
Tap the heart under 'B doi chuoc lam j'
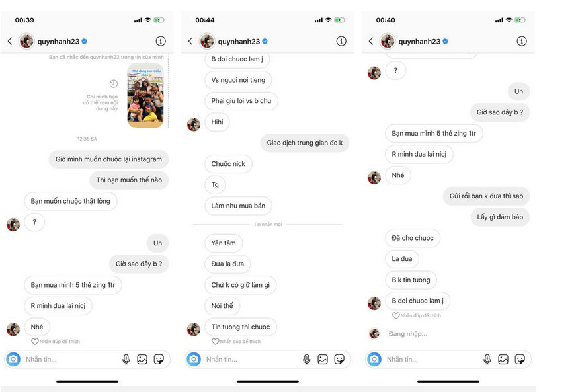point(395,315)
